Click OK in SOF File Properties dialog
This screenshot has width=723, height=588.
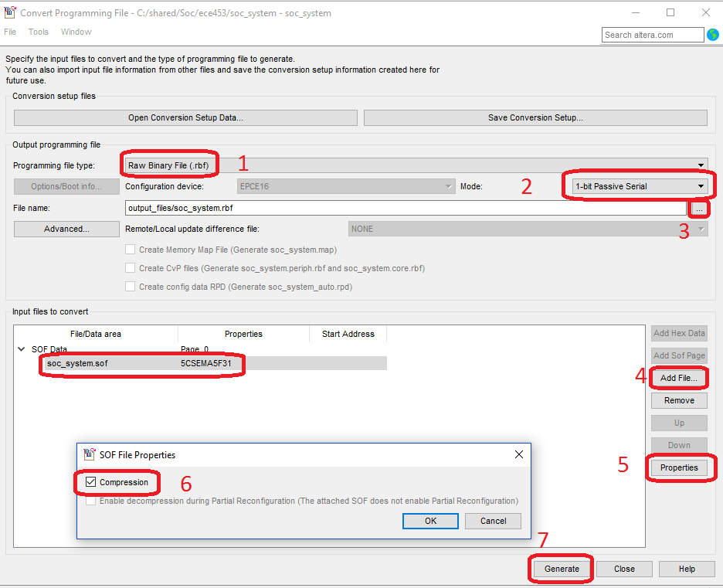pos(430,521)
